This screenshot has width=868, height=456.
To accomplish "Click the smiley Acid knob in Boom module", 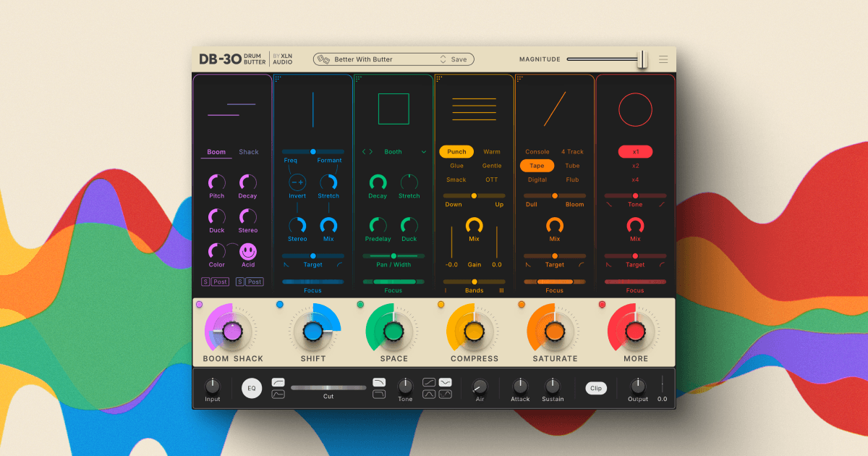I will click(x=249, y=253).
